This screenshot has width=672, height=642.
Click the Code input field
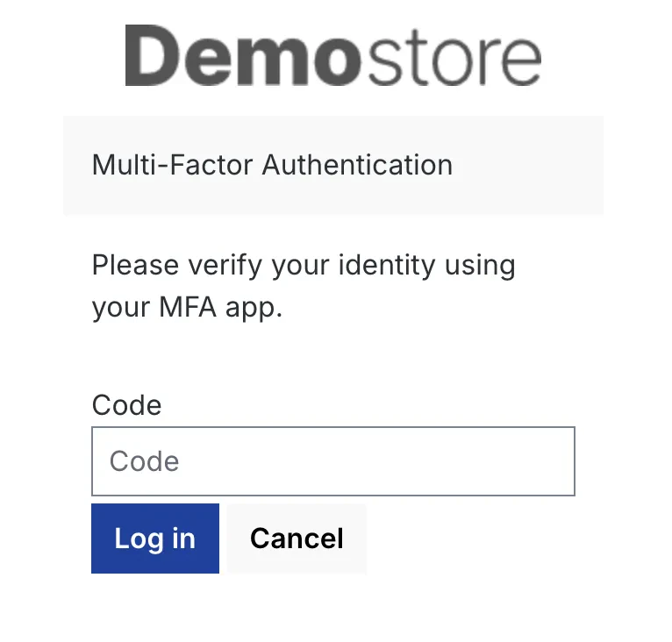pyautogui.click(x=332, y=461)
